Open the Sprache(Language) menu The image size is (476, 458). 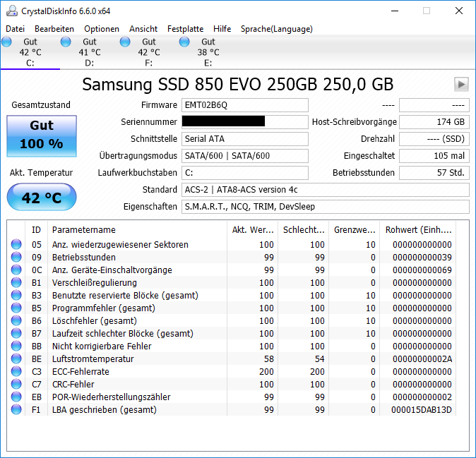[x=277, y=29]
